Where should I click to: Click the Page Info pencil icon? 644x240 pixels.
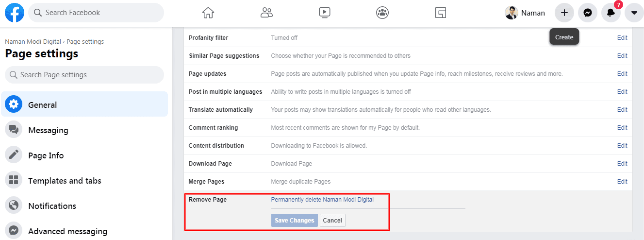point(14,155)
